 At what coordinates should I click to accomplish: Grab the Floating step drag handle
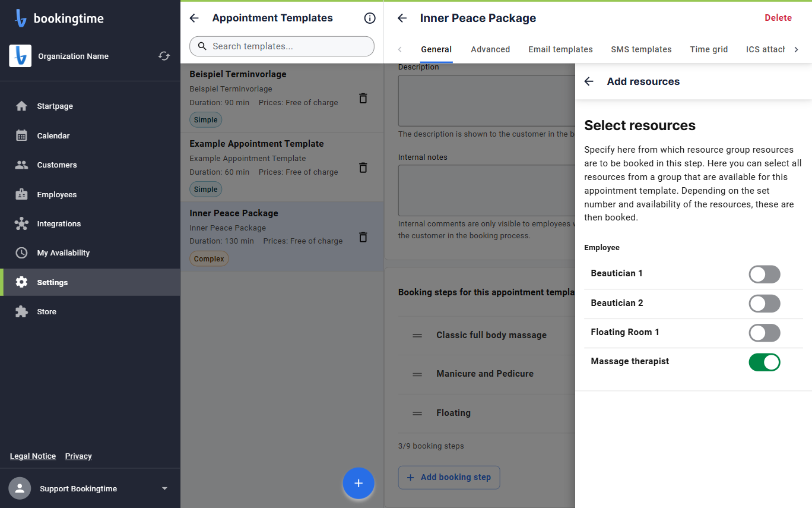coord(417,414)
